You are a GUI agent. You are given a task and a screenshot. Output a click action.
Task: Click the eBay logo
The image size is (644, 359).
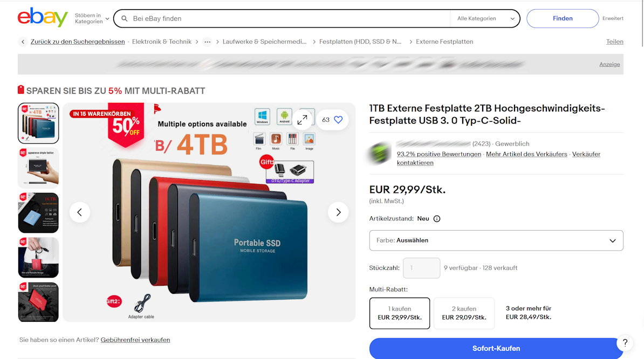[43, 18]
